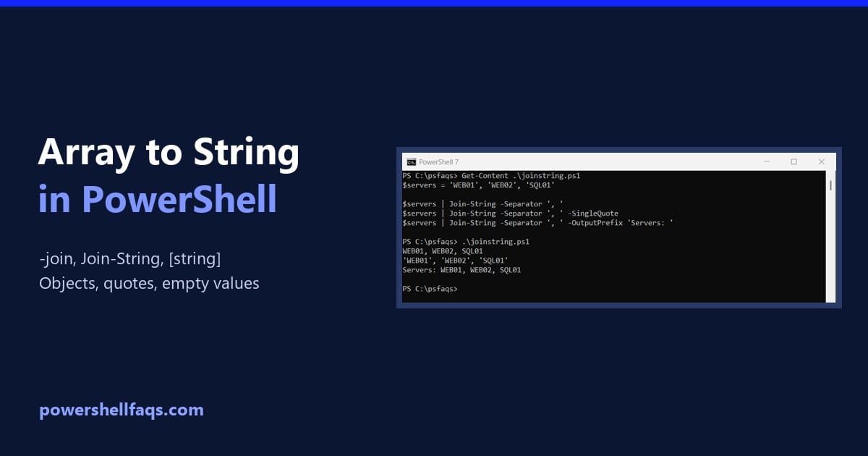Click '-join, Join-String, [string]' subtitle line
This screenshot has height=456, width=868.
(x=130, y=258)
